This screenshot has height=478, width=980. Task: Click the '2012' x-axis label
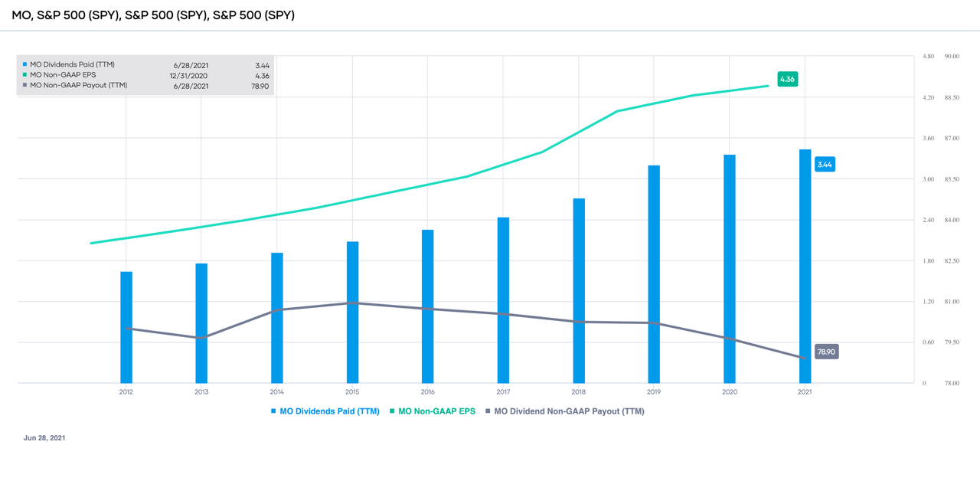coord(126,391)
